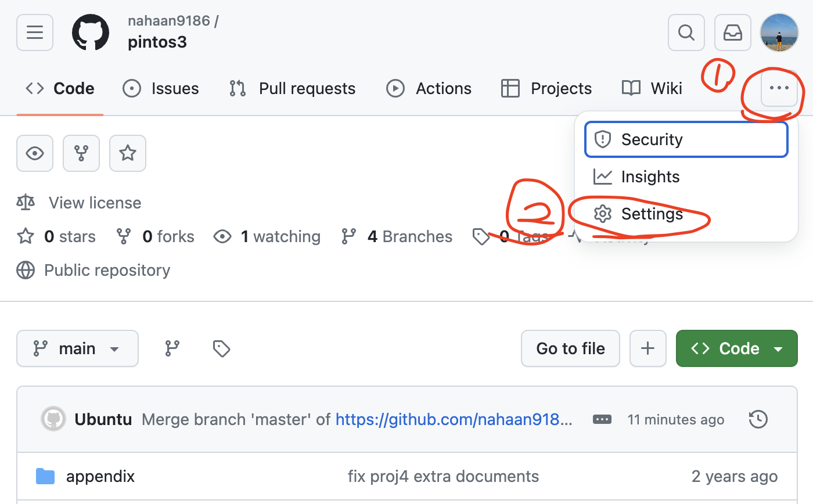Image resolution: width=813 pixels, height=504 pixels.
Task: Click the fork repository icon button
Action: pos(81,153)
